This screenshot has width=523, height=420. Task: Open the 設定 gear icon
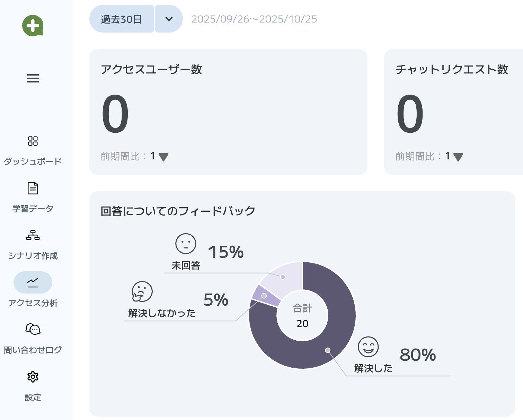[33, 377]
